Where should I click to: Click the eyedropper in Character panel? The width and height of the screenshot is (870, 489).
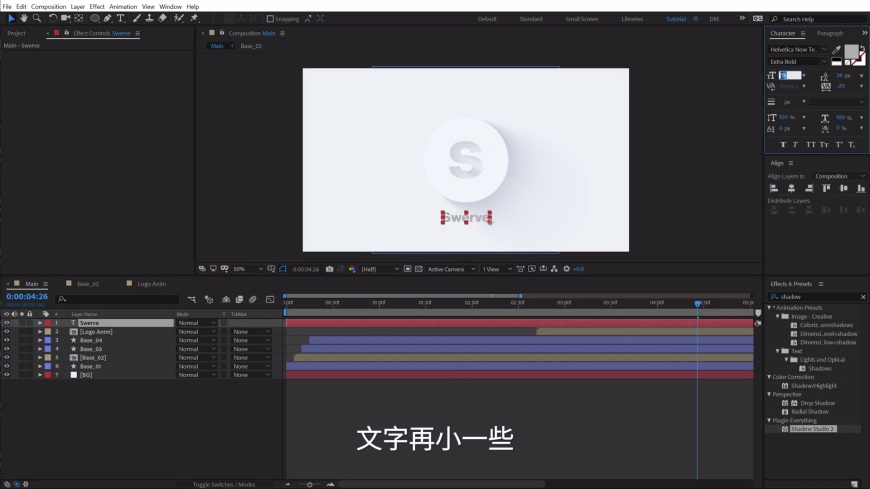[836, 50]
